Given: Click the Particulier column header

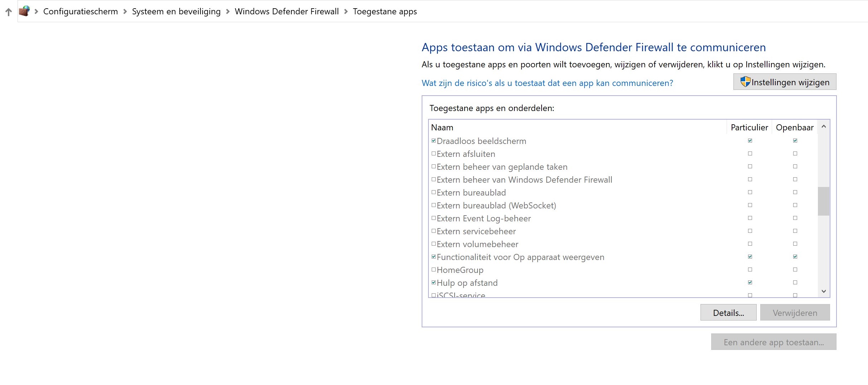Looking at the screenshot, I should coord(749,127).
